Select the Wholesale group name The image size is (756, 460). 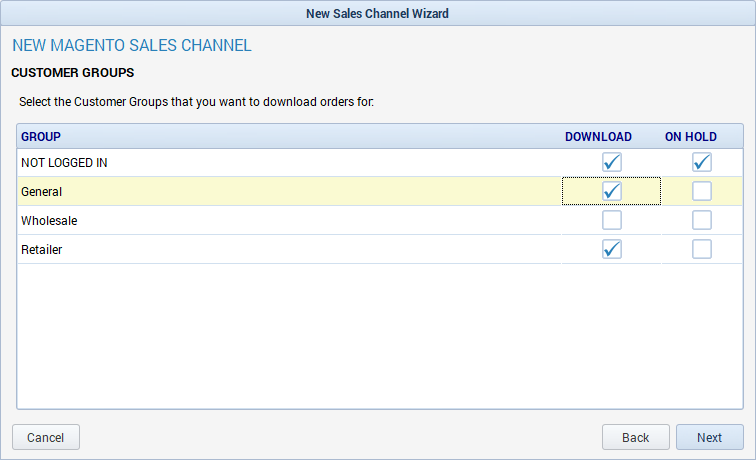point(49,220)
